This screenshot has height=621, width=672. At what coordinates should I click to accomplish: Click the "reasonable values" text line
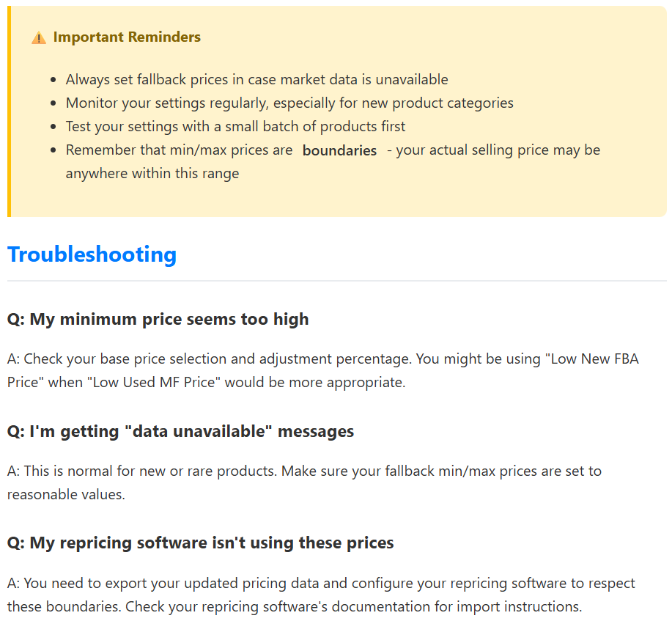66,494
